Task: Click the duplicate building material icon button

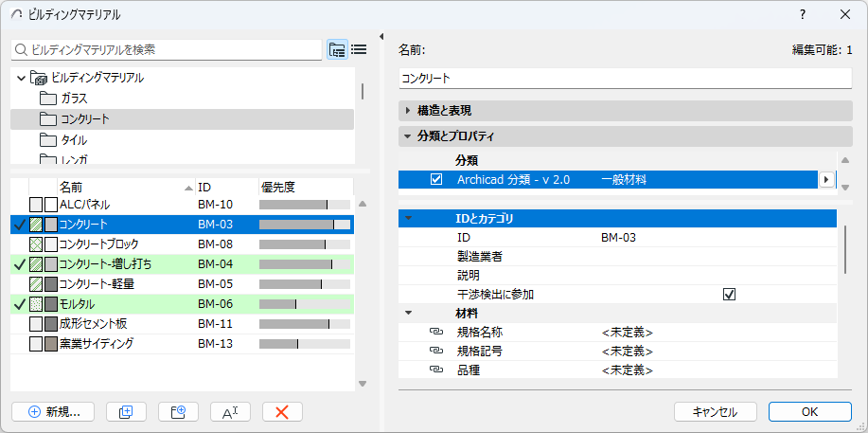Action: [x=126, y=411]
